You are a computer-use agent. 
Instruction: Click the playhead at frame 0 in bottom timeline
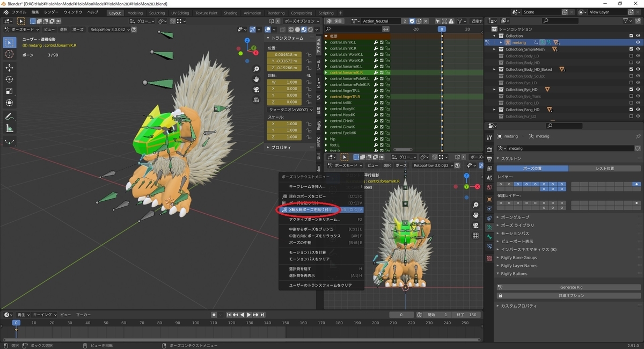coord(16,323)
